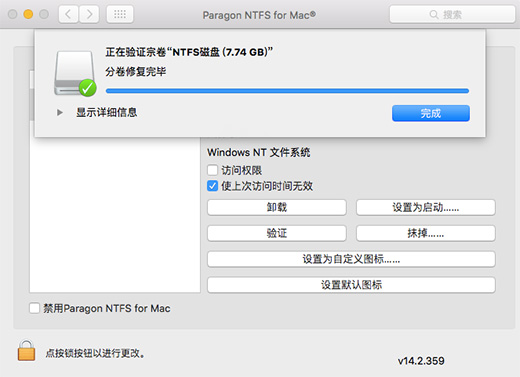Click the blue 完成 button

[x=431, y=113]
